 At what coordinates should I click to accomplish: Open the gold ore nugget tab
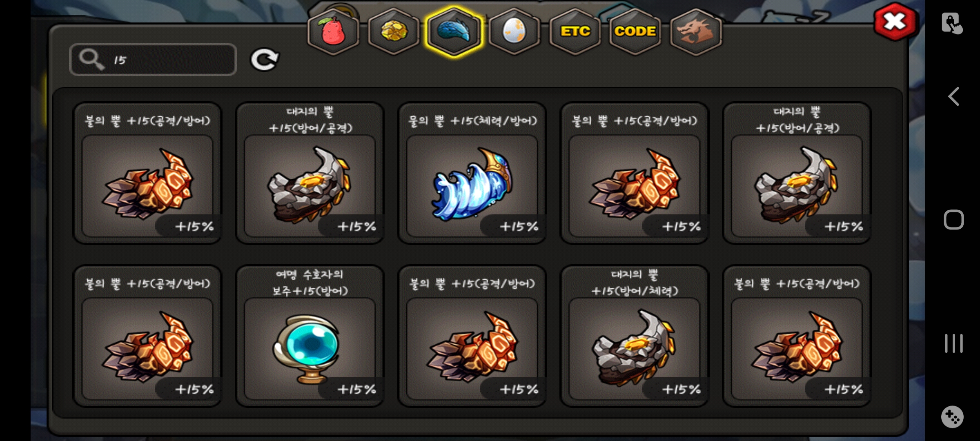pyautogui.click(x=394, y=31)
